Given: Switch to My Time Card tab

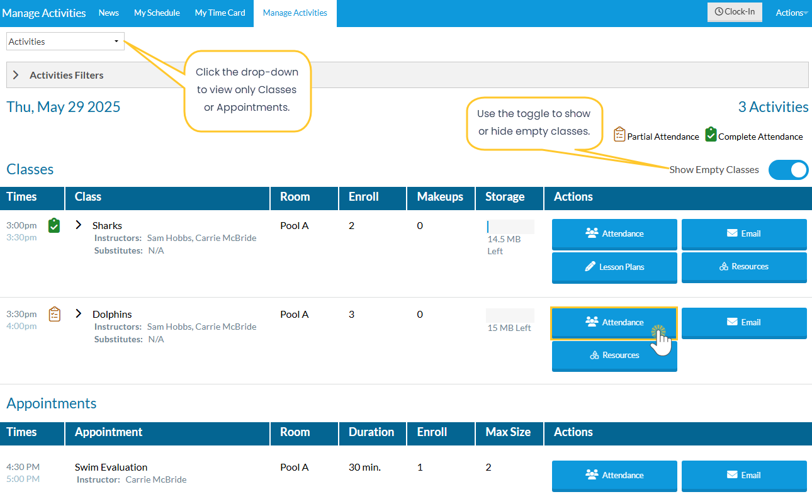Looking at the screenshot, I should point(220,13).
